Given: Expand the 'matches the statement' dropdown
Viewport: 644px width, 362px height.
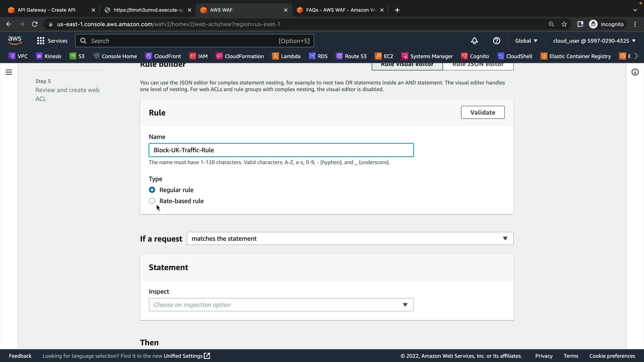Looking at the screenshot, I should pyautogui.click(x=350, y=239).
